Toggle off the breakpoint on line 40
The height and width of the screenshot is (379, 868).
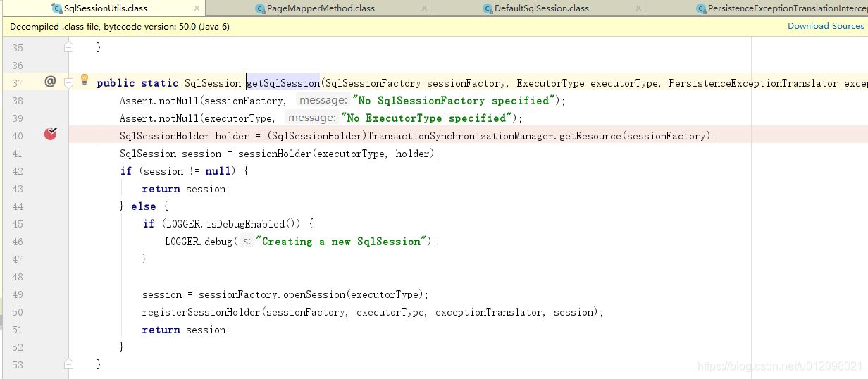pyautogui.click(x=50, y=134)
